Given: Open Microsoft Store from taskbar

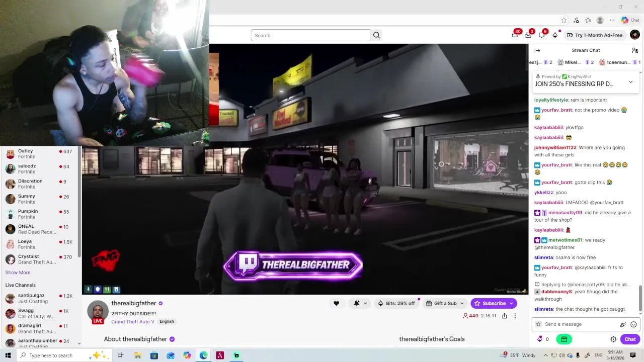Looking at the screenshot, I should coord(154,355).
